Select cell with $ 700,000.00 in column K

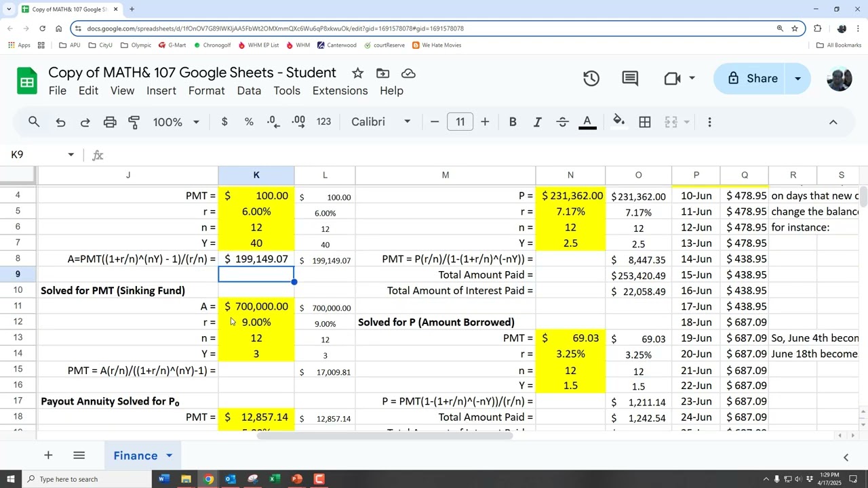pyautogui.click(x=256, y=307)
